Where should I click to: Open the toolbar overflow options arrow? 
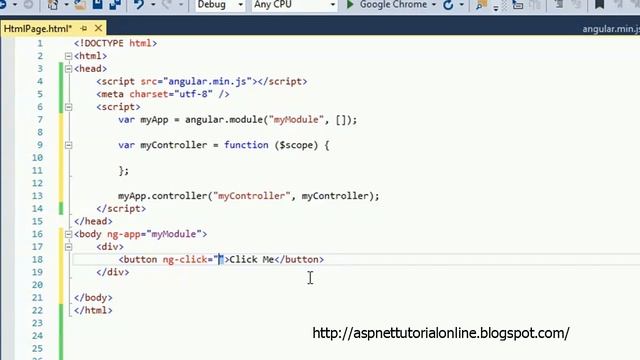click(496, 8)
